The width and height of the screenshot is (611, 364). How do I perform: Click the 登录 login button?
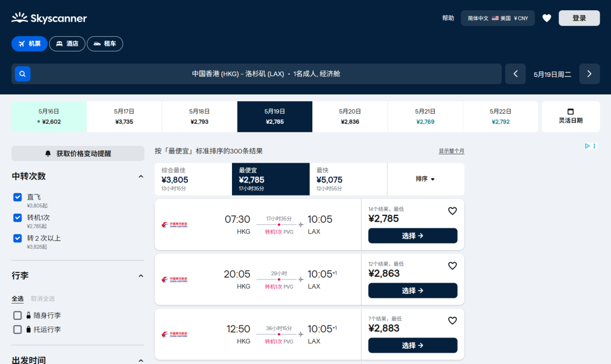click(x=579, y=18)
